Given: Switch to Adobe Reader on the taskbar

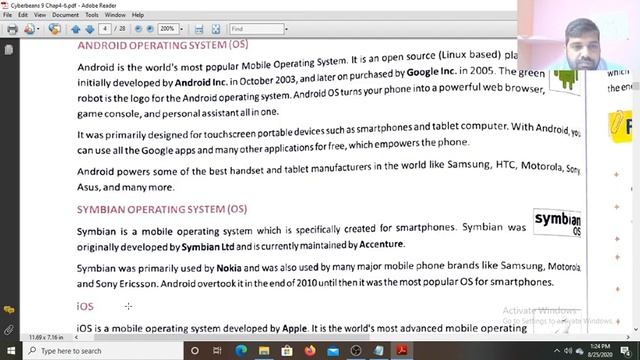Looking at the screenshot, I should (x=402, y=351).
